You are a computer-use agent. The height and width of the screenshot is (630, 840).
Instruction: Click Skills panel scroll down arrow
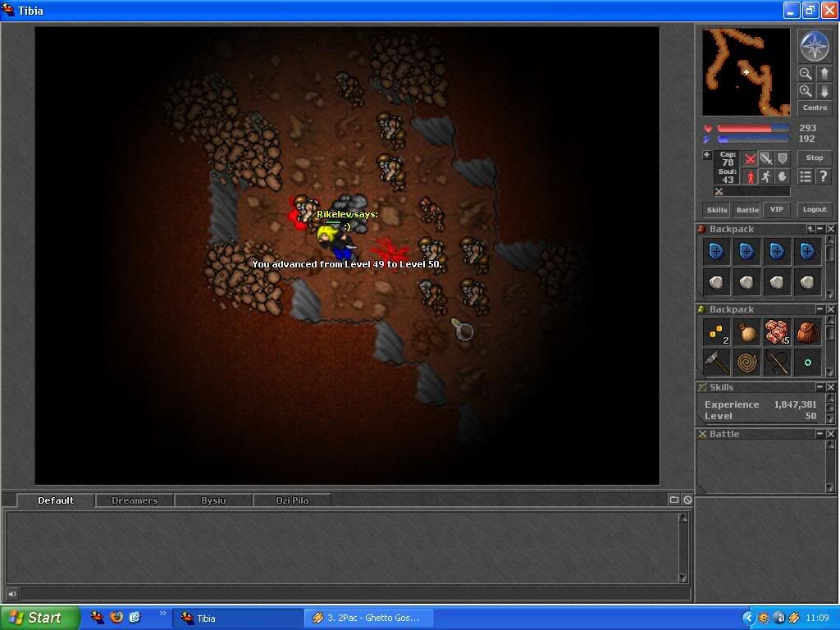click(x=830, y=419)
